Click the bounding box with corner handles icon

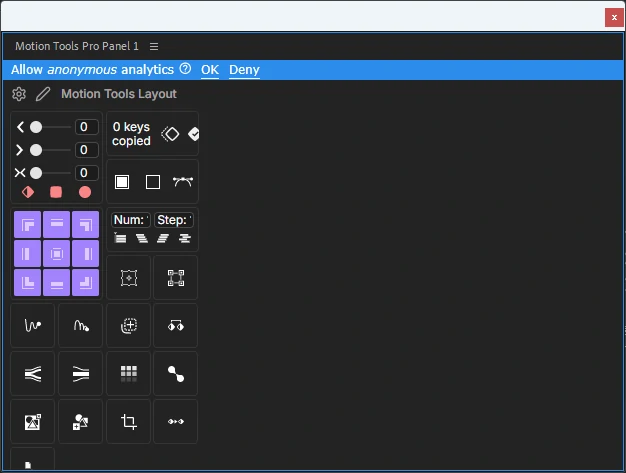176,278
